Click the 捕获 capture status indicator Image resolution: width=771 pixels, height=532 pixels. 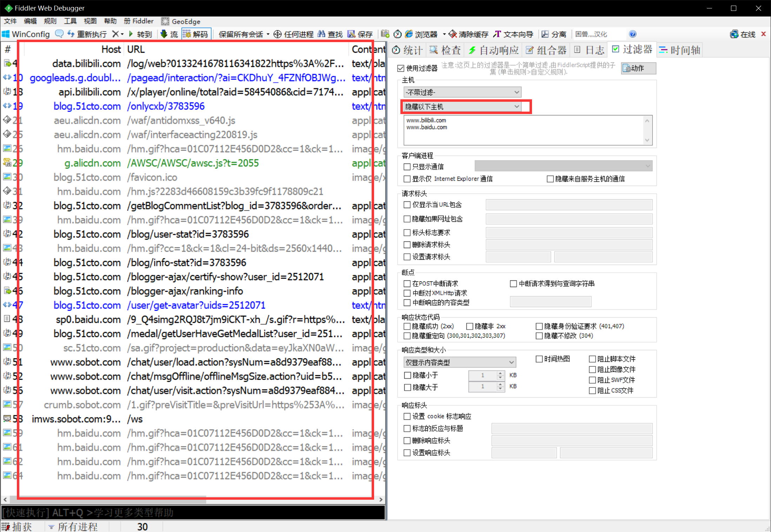point(18,526)
